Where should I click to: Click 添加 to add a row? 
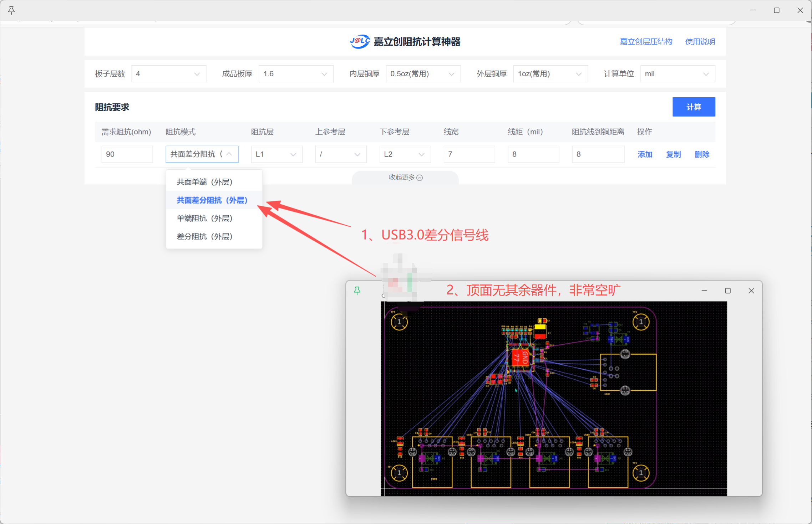645,154
